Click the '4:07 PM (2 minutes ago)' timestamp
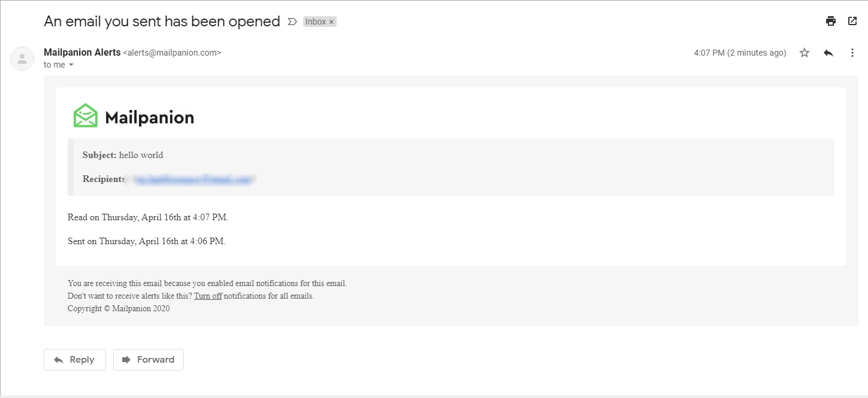 coord(740,53)
